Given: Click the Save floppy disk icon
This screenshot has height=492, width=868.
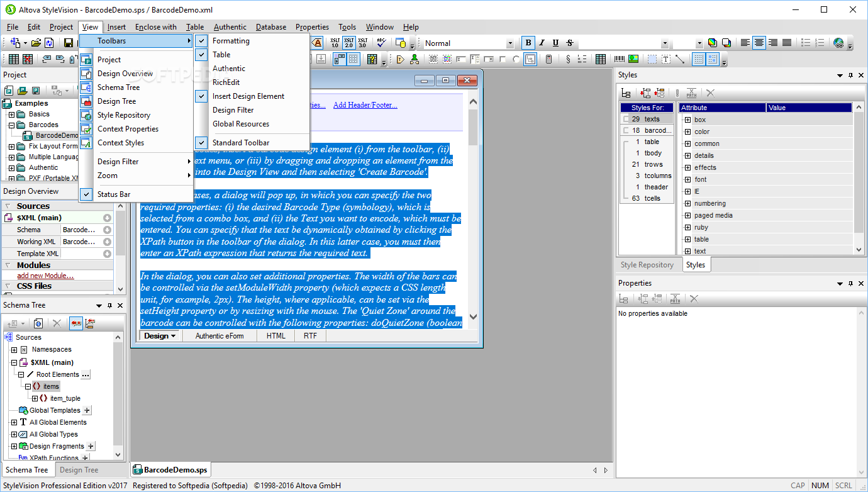Looking at the screenshot, I should pos(69,43).
